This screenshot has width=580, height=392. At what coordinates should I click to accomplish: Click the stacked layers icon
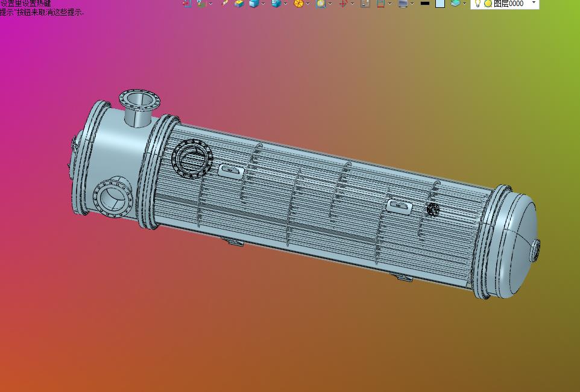click(x=455, y=4)
